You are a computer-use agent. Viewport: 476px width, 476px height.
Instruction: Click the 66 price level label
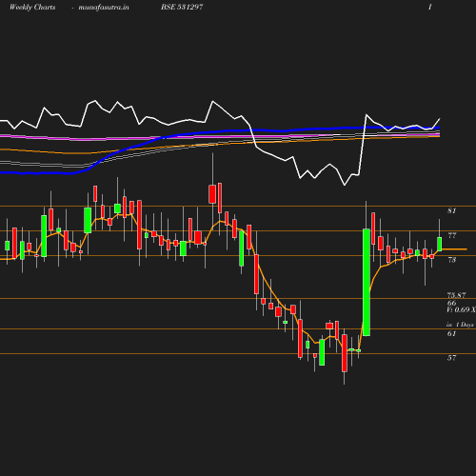tap(451, 303)
